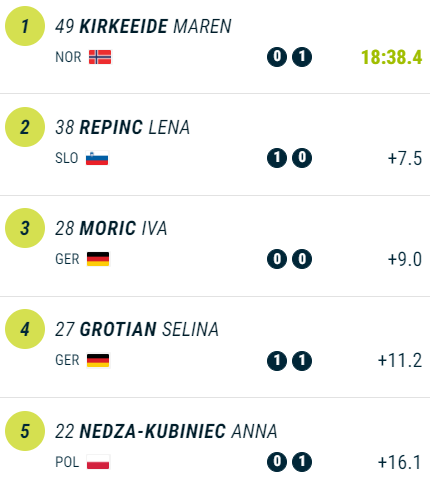
Task: Click the +16.1 time gap
Action: point(400,462)
